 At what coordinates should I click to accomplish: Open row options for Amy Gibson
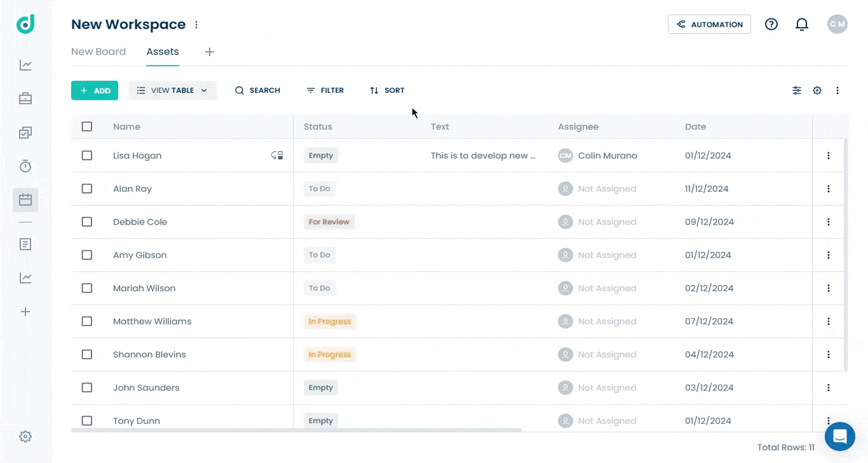pyautogui.click(x=828, y=255)
